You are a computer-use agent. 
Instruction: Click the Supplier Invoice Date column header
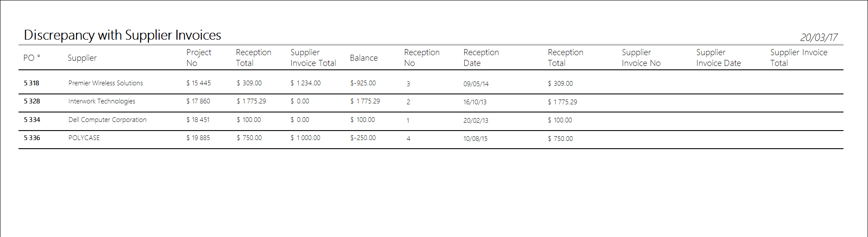point(718,58)
